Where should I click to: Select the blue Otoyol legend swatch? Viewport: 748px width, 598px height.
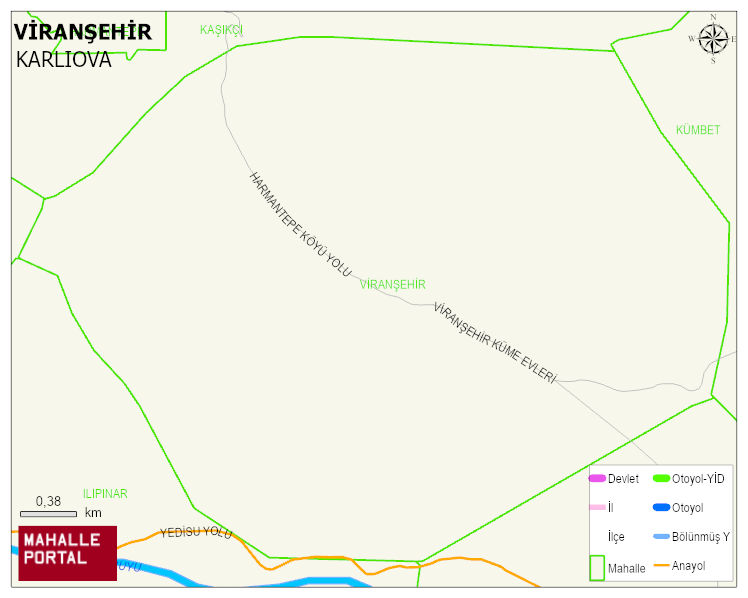tap(661, 507)
